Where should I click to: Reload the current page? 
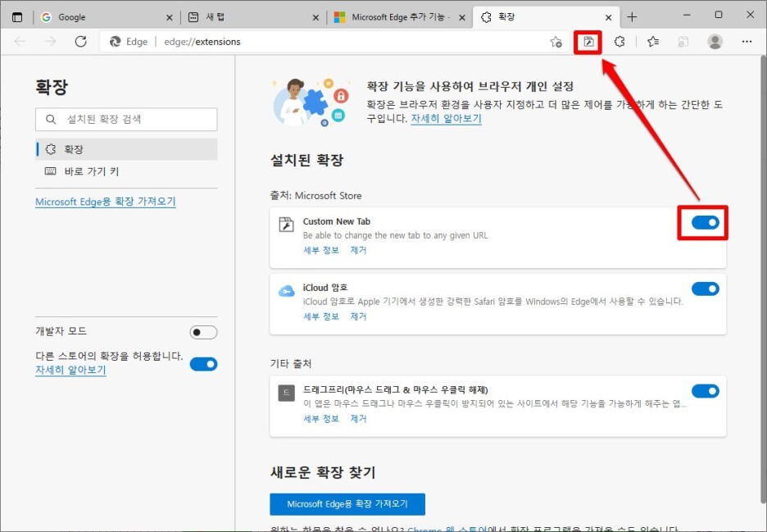click(80, 42)
